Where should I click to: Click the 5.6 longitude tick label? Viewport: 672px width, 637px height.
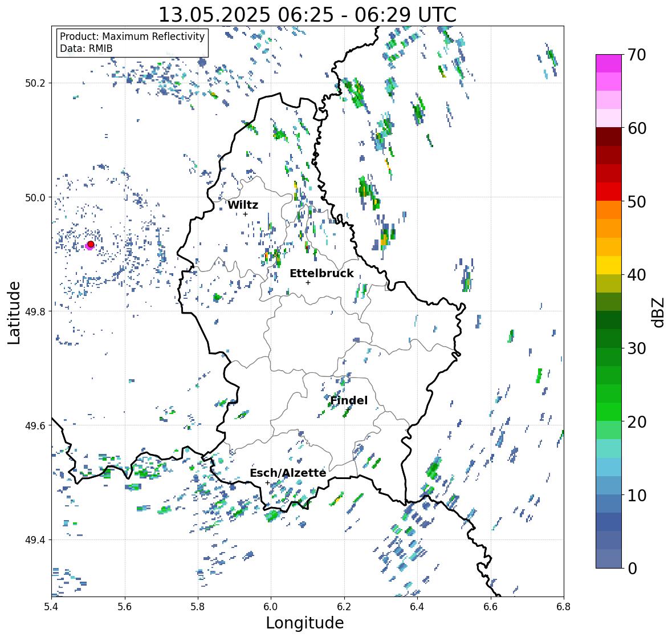[125, 607]
